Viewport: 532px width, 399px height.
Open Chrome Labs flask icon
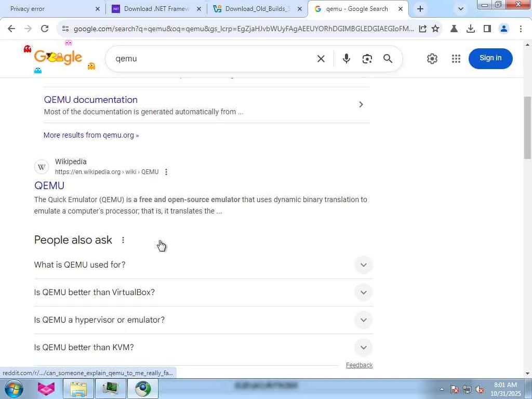click(454, 29)
